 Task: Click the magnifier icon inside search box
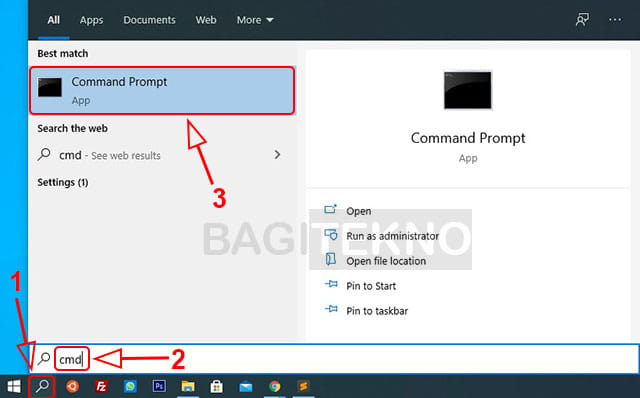tap(44, 358)
